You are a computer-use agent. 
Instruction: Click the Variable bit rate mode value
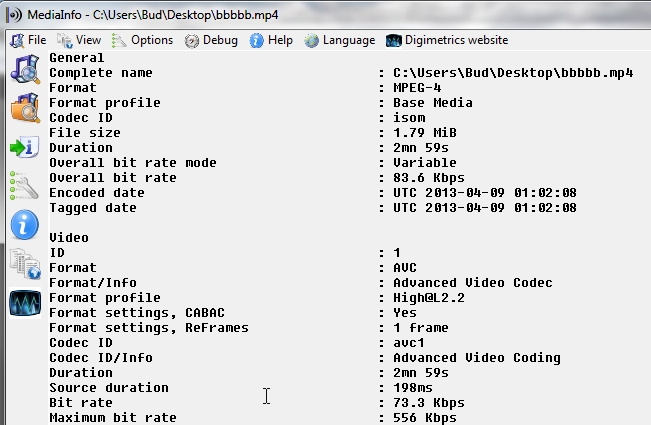pos(425,163)
